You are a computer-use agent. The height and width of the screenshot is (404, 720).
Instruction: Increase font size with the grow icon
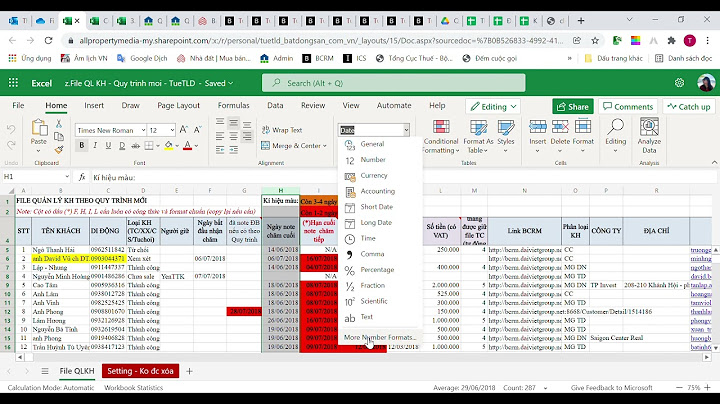click(184, 130)
